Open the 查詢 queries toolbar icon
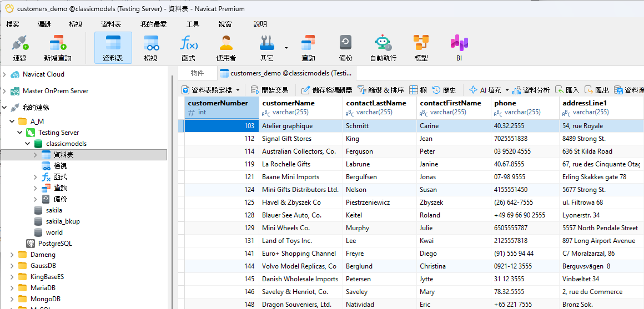644x309 pixels. click(308, 48)
